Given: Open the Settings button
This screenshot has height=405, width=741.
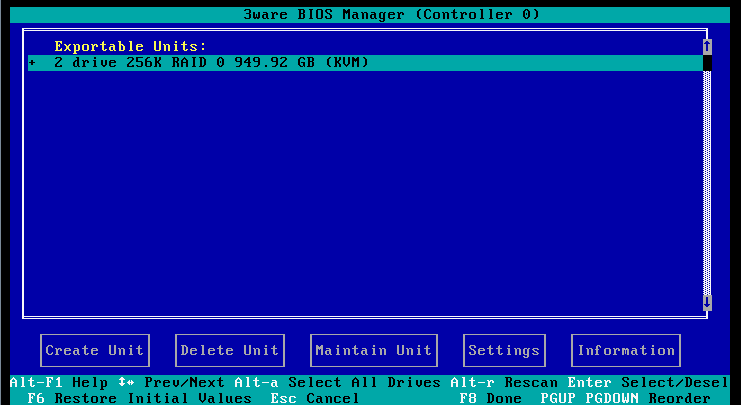Looking at the screenshot, I should pos(504,350).
